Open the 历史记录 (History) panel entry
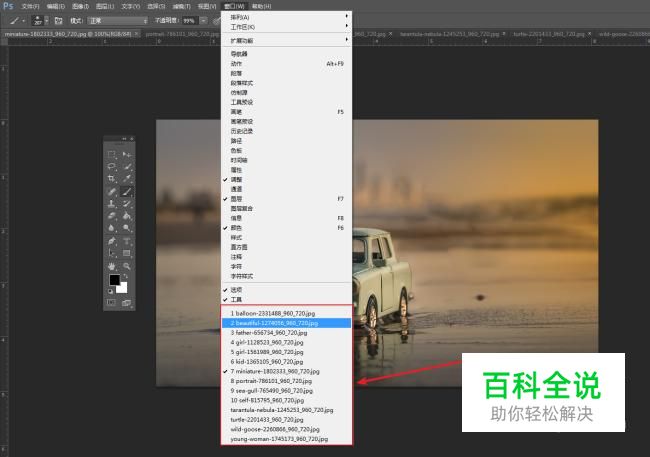The image size is (650, 457). tap(244, 131)
